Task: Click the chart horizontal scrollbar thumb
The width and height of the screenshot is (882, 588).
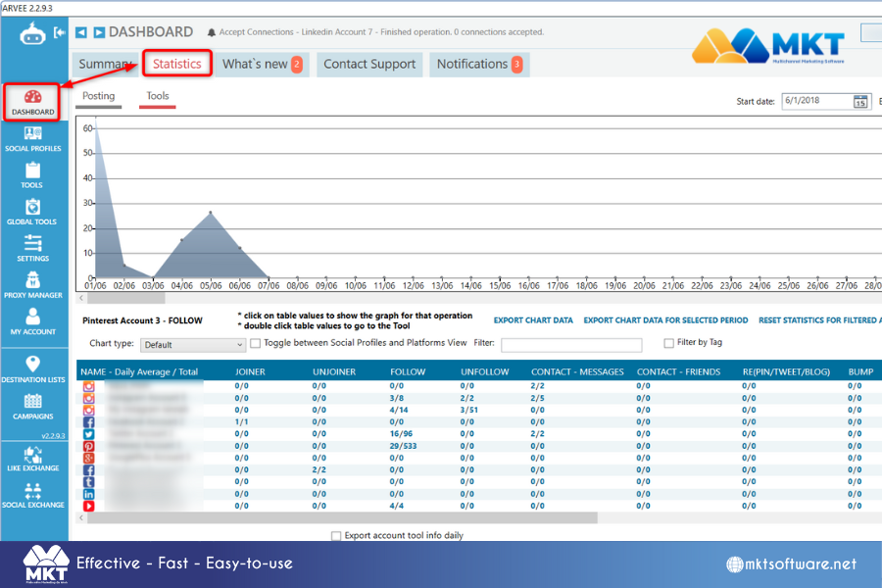Action: coord(126,298)
